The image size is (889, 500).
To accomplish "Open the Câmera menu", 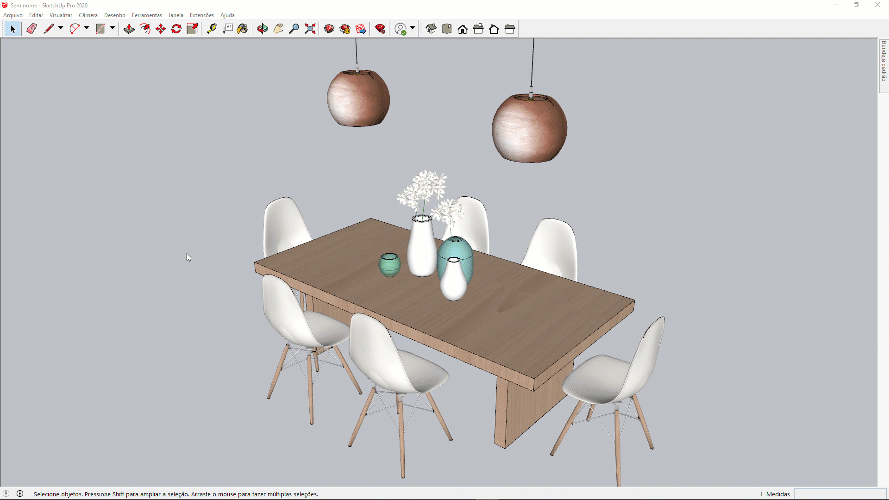I will click(x=88, y=15).
